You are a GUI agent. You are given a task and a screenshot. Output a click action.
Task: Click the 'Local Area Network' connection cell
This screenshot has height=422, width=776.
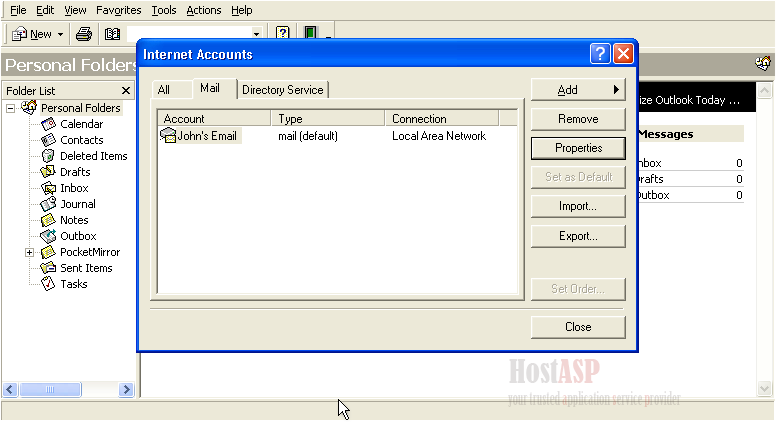point(439,136)
